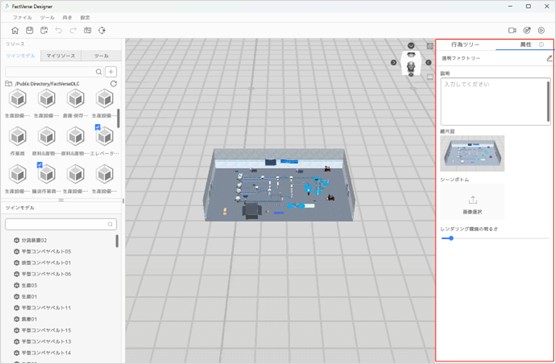556x364 pixels.
Task: Click the scene thumbnail image in properties
Action: [472, 153]
